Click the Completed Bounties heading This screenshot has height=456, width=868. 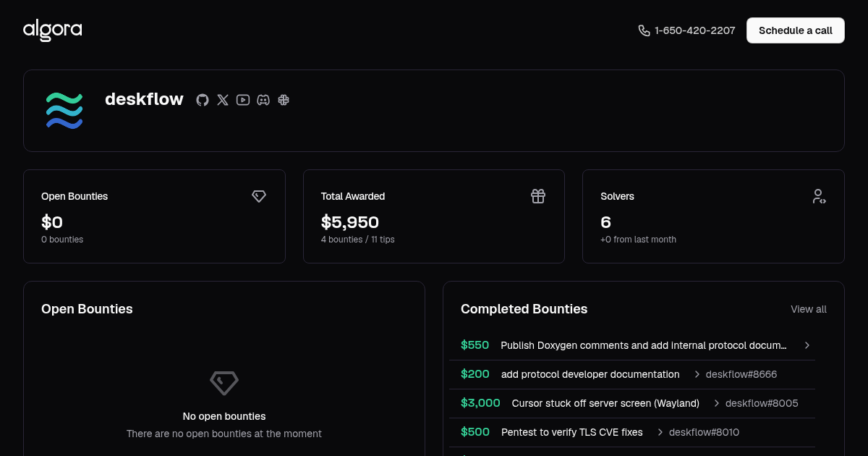coord(524,309)
